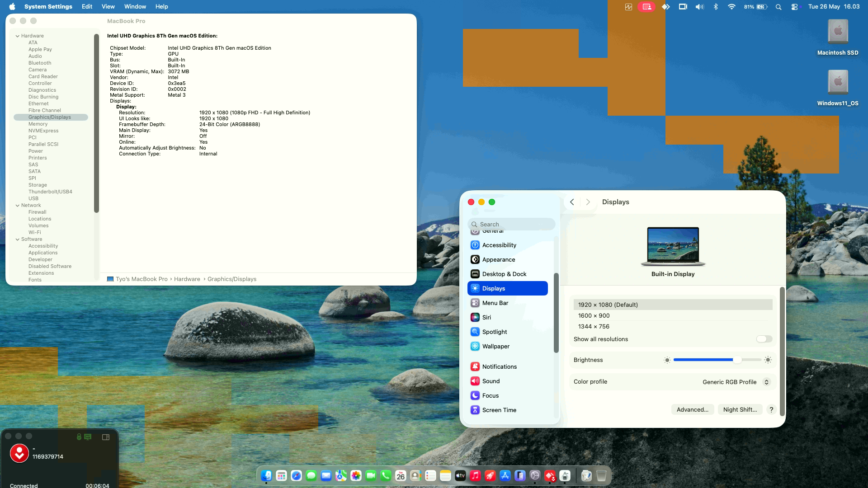
Task: Open the Windows11_OS desktop volume
Action: (x=838, y=88)
